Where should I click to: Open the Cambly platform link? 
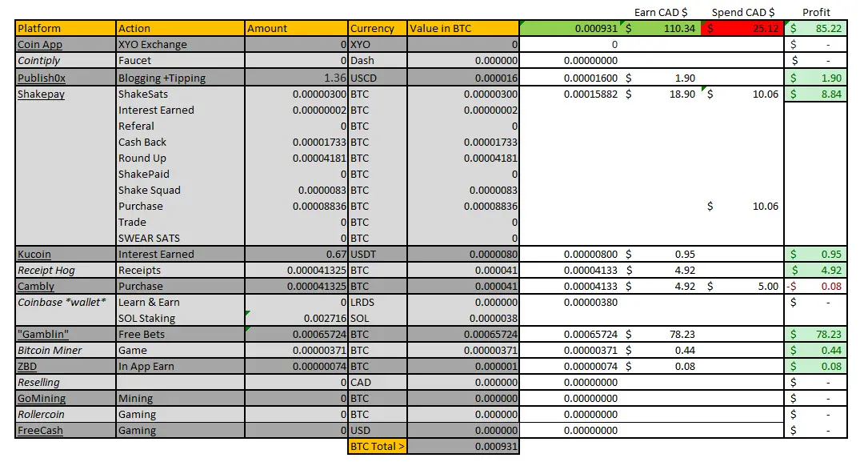click(36, 287)
